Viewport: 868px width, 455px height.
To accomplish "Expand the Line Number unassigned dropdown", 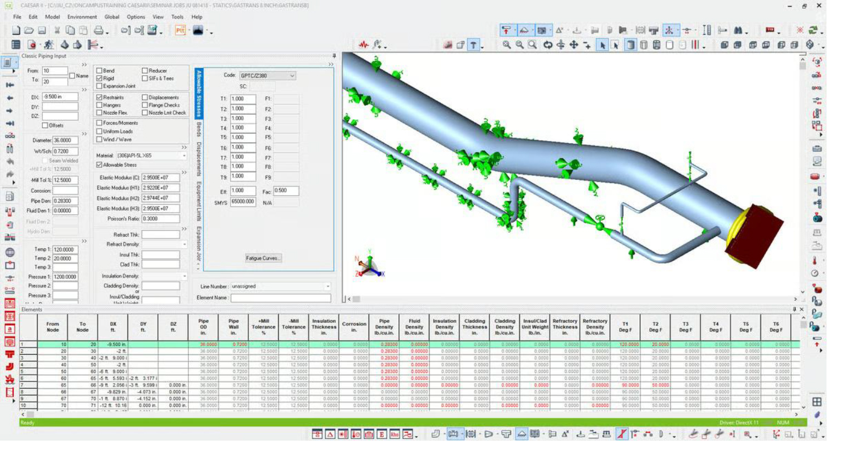I will tap(328, 286).
